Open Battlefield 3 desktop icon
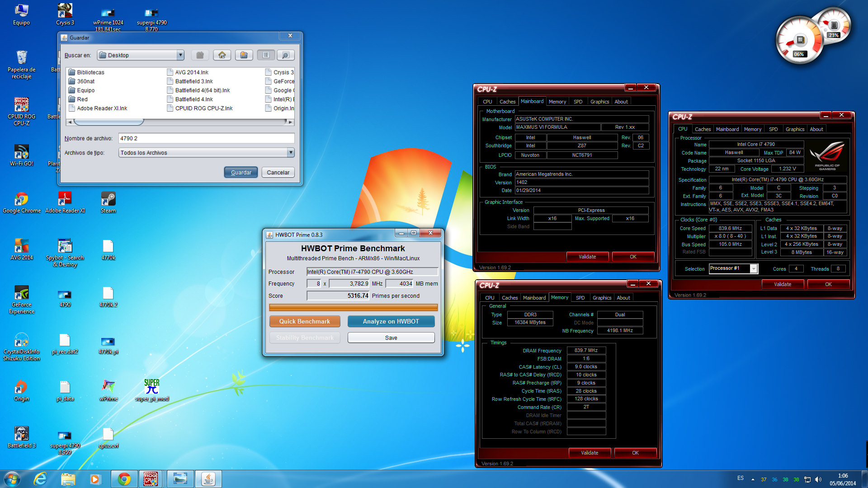This screenshot has width=868, height=488. click(x=21, y=437)
